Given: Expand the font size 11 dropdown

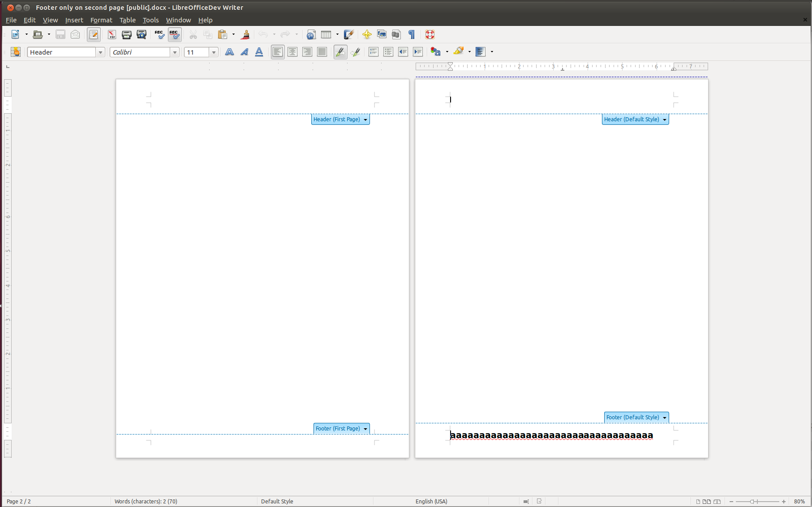Looking at the screenshot, I should (214, 52).
